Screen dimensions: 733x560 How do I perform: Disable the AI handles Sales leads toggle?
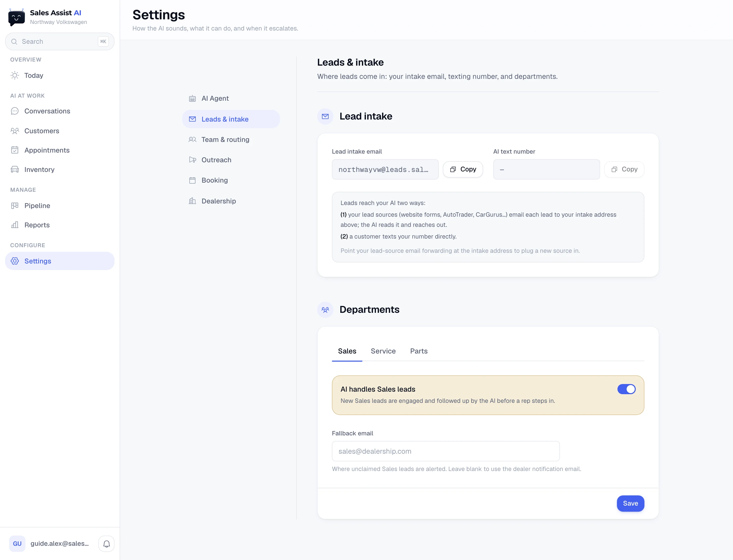(626, 389)
